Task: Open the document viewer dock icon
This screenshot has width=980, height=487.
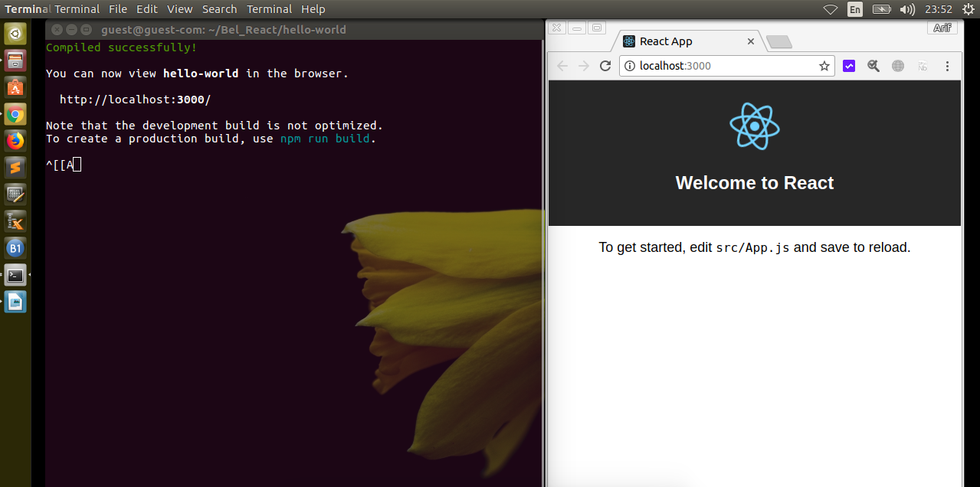Action: point(15,302)
